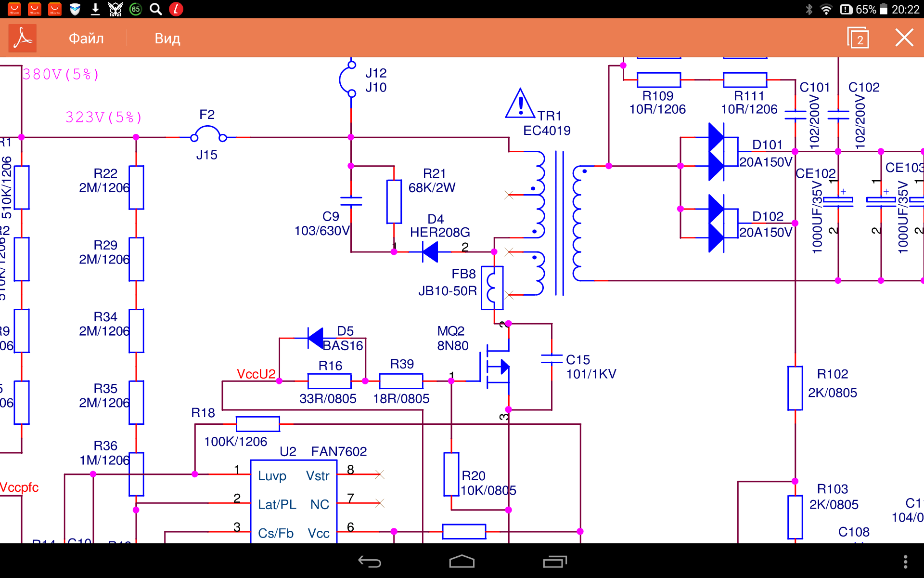
Task: Tap the red round notification icon
Action: (x=176, y=9)
